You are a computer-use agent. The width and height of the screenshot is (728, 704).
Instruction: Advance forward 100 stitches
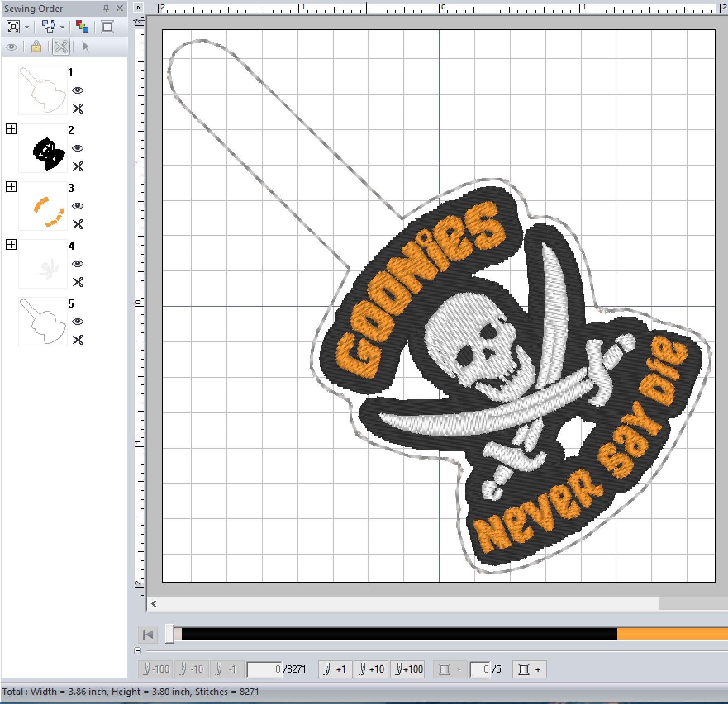coord(407,669)
